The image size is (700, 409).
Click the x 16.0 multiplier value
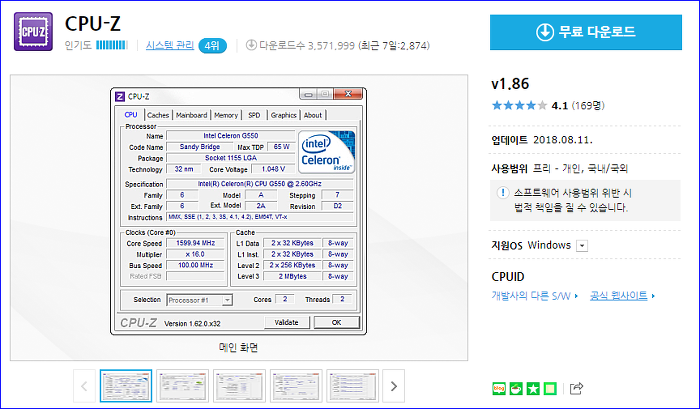tap(196, 254)
